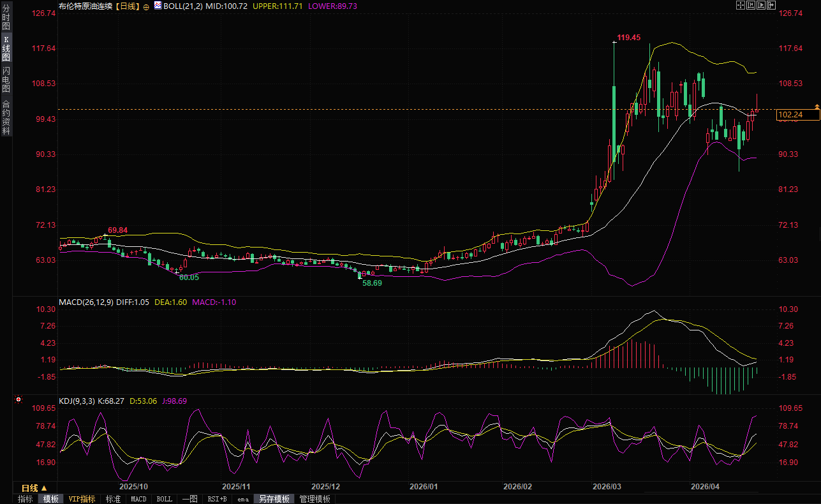Click the UPPER:111.71 value
The image size is (821, 504).
[x=278, y=6]
